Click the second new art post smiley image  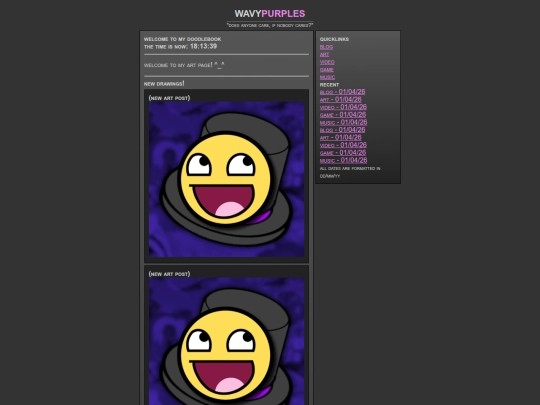[x=226, y=341]
